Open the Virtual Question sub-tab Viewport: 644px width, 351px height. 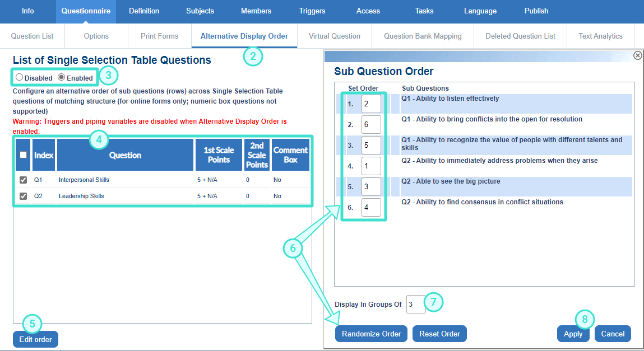(334, 36)
